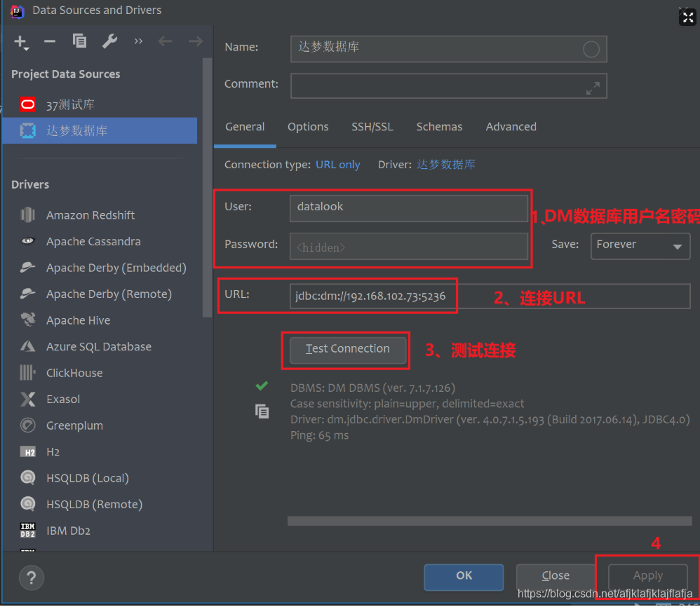Click the Add data source plus icon
The image size is (700, 607).
(20, 42)
